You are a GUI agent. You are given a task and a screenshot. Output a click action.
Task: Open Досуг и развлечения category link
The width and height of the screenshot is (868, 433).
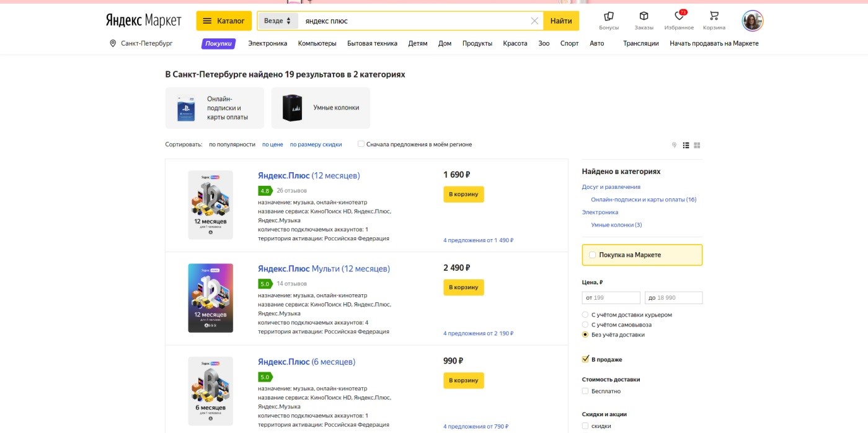click(611, 186)
